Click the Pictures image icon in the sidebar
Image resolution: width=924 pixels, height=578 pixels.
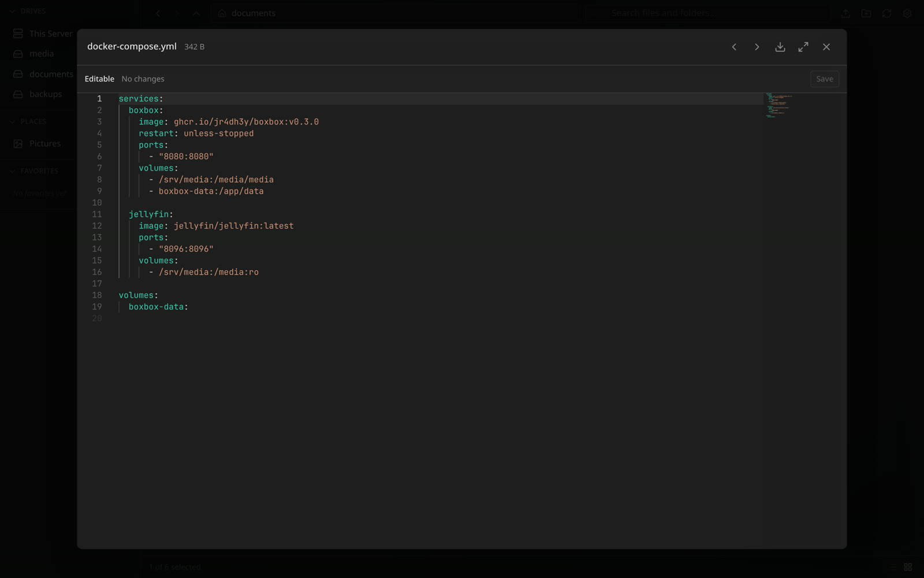point(18,143)
